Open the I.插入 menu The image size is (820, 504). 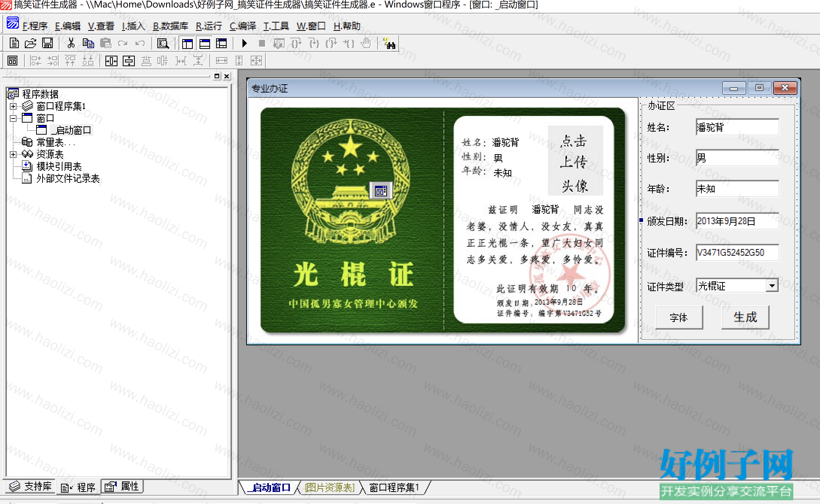(x=133, y=26)
